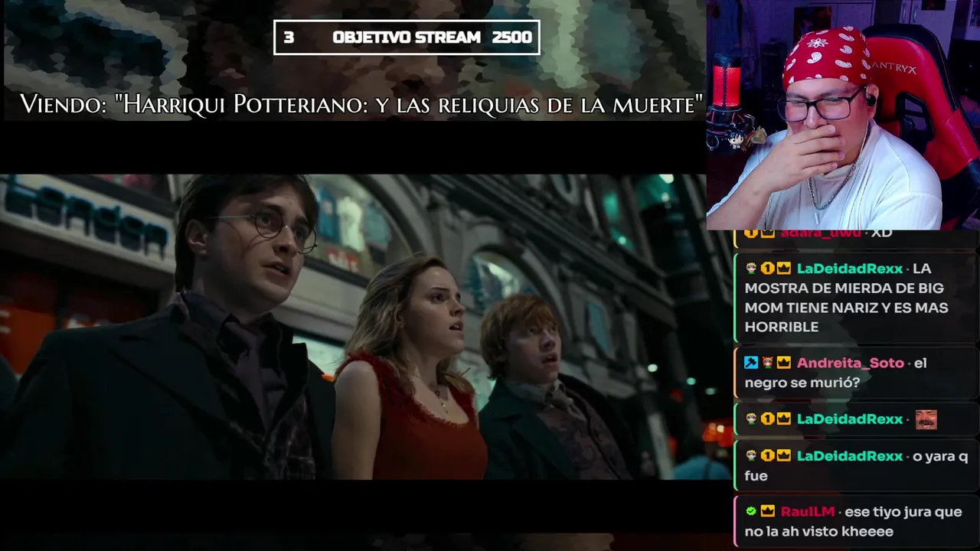Click the El Risitas emote in LaDeidadRexx's message
Screen dimensions: 980x551
(926, 419)
